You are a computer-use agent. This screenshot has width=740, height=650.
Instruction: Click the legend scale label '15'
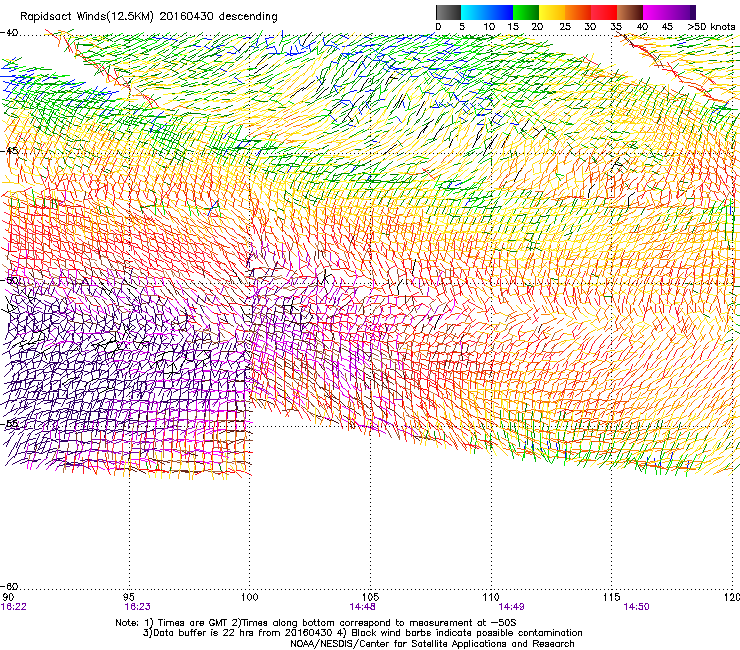point(513,27)
